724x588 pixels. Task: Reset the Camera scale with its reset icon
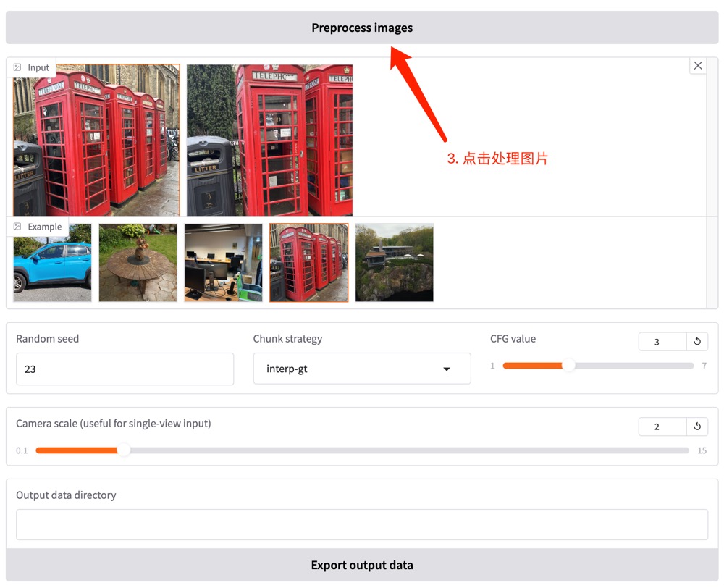click(x=697, y=427)
